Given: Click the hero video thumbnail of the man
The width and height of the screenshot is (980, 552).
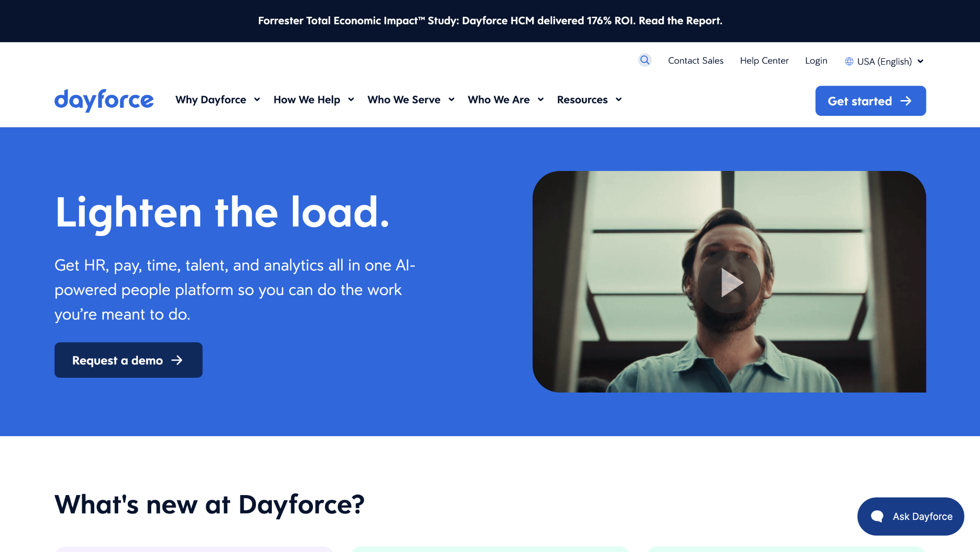Looking at the screenshot, I should [729, 282].
